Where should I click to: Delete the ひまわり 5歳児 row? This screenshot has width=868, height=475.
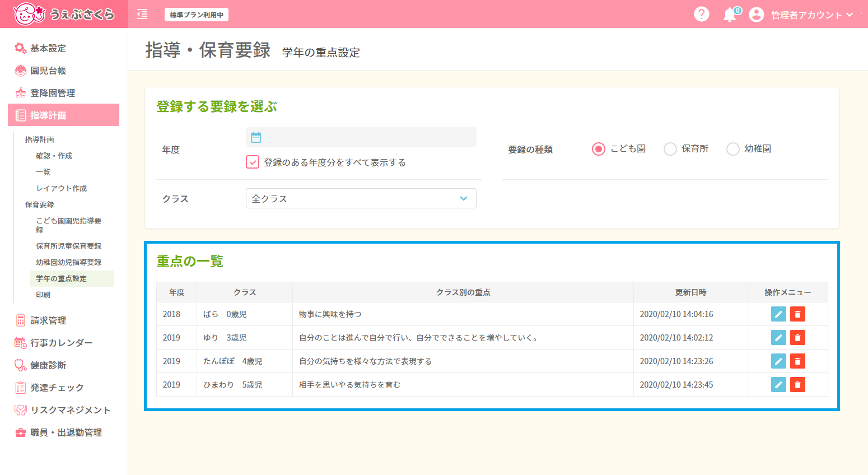point(797,385)
